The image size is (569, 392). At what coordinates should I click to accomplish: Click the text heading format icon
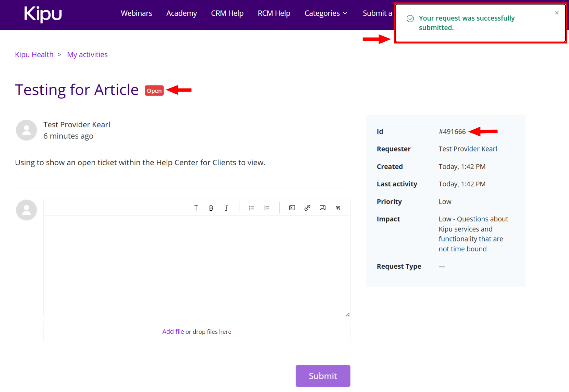click(196, 208)
